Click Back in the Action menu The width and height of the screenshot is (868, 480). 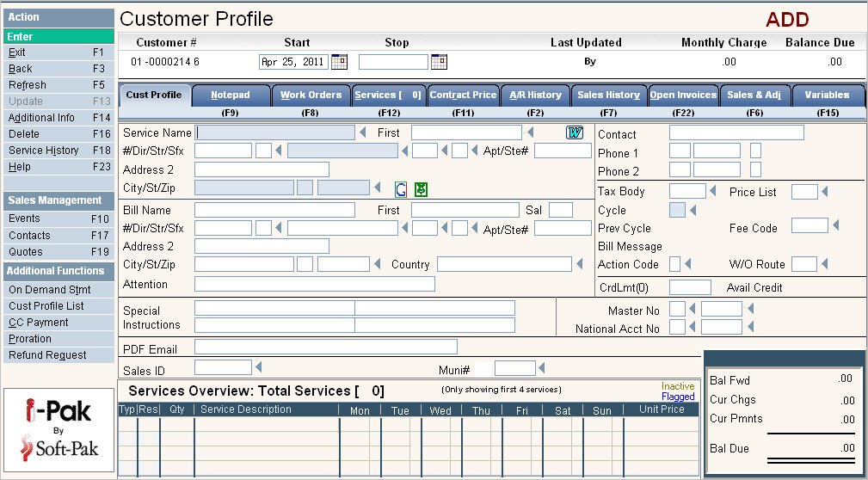[58, 69]
